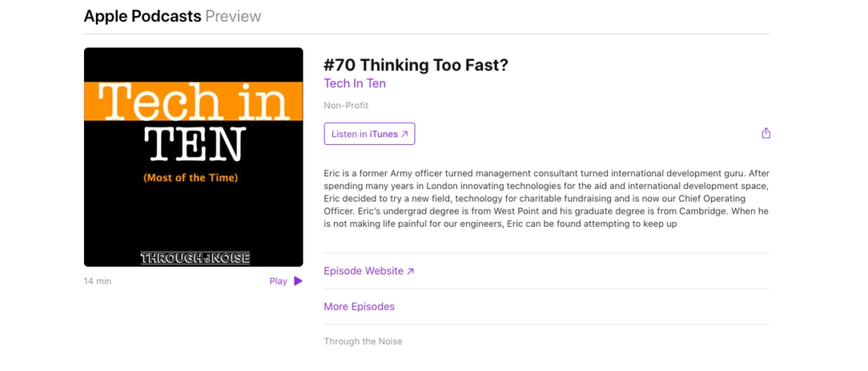Click the Apple Podcasts header title
868x371 pixels.
point(142,17)
